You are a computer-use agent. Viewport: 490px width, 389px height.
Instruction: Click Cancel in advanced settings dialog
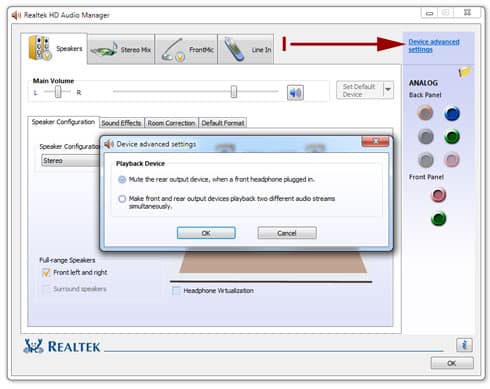(287, 233)
